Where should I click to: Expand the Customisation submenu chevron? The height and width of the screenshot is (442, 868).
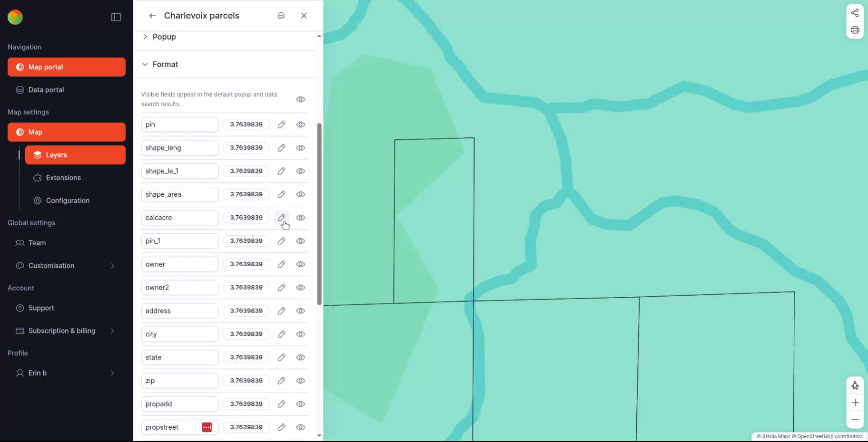(x=112, y=266)
